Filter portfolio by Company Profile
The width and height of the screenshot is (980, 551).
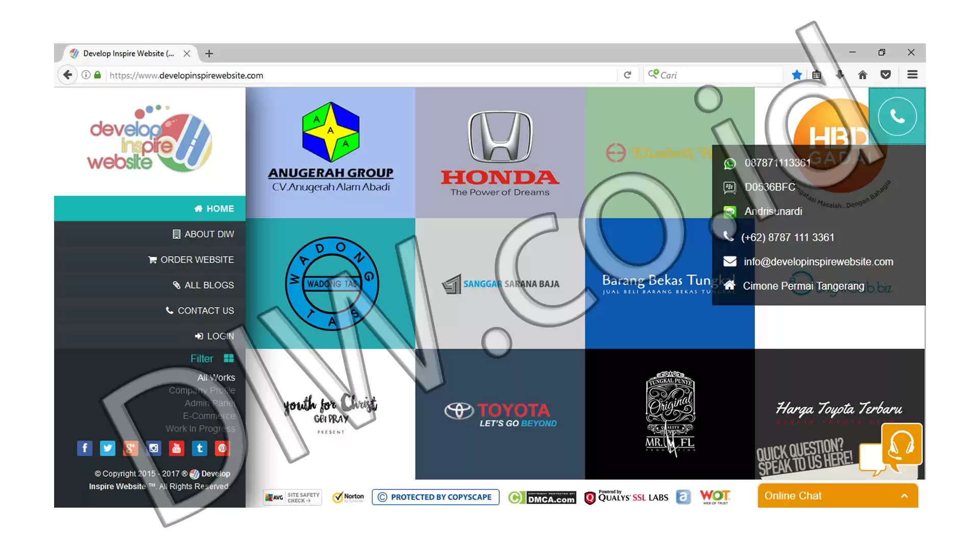(202, 390)
